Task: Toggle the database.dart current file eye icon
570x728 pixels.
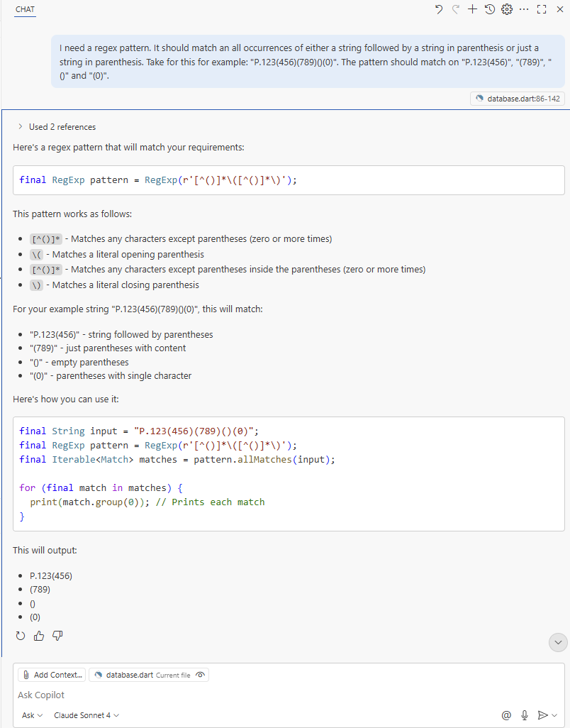Action: pyautogui.click(x=201, y=675)
